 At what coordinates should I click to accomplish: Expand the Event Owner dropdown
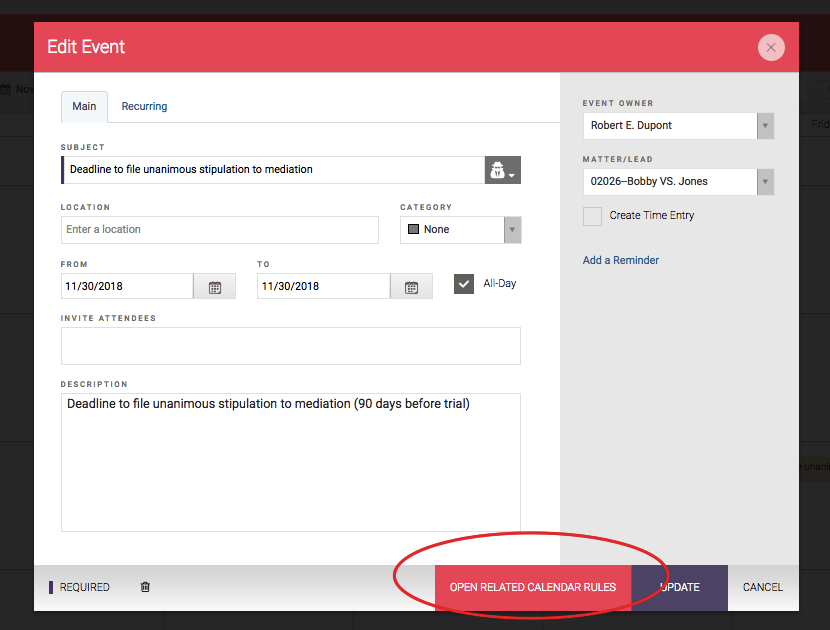[765, 126]
